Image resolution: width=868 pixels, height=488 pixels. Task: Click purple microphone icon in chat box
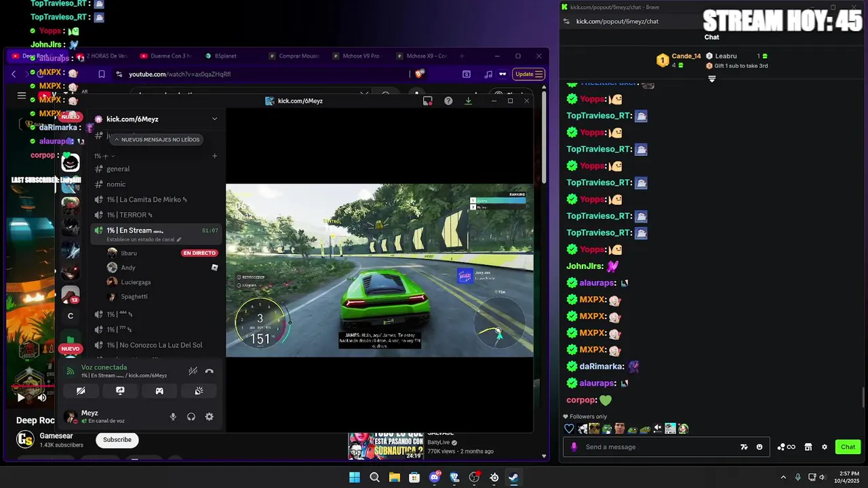[574, 447]
